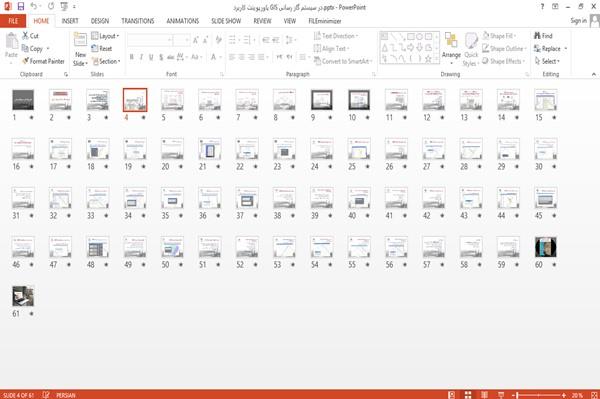Click the zoom in plus button
The height and width of the screenshot is (399, 600).
tap(563, 395)
